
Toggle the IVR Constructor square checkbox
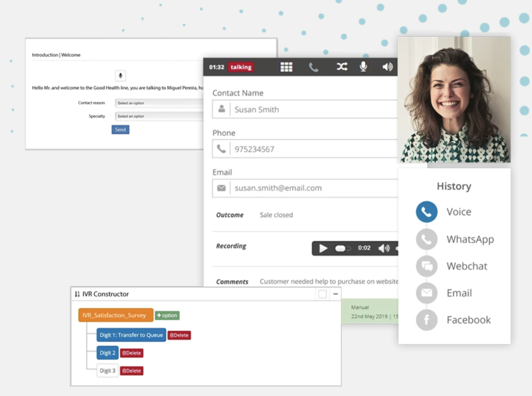click(322, 294)
